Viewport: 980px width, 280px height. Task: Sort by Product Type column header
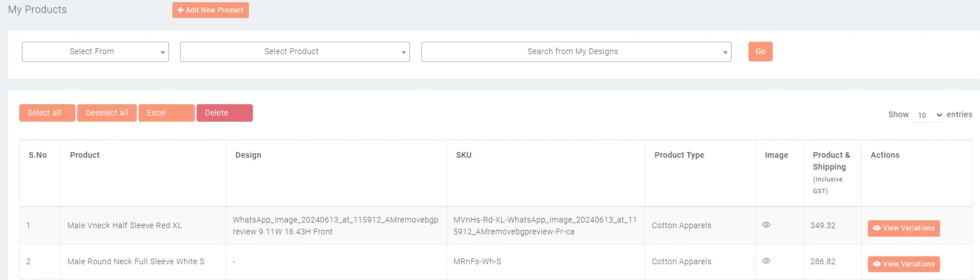pos(679,155)
